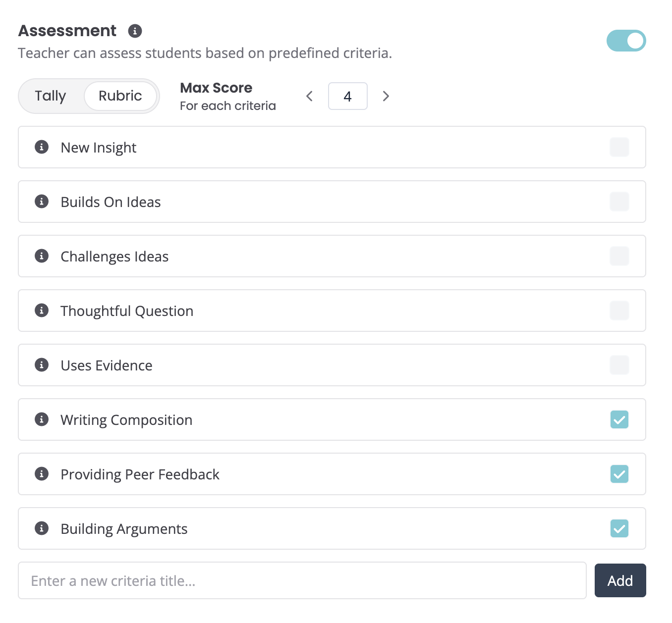Click info icon for Providing Peer Feedback

[x=42, y=474]
